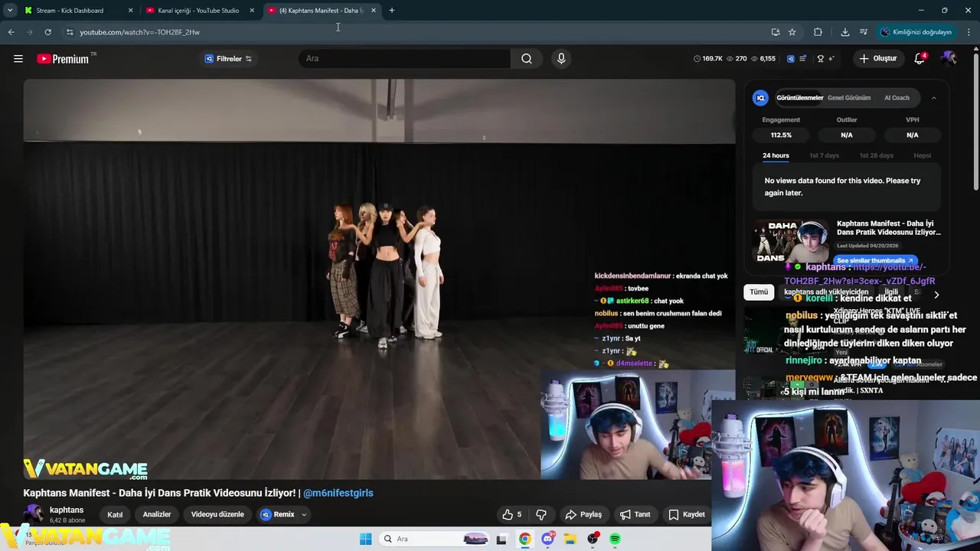
Task: Open the kaphtans channel name
Action: 67,510
